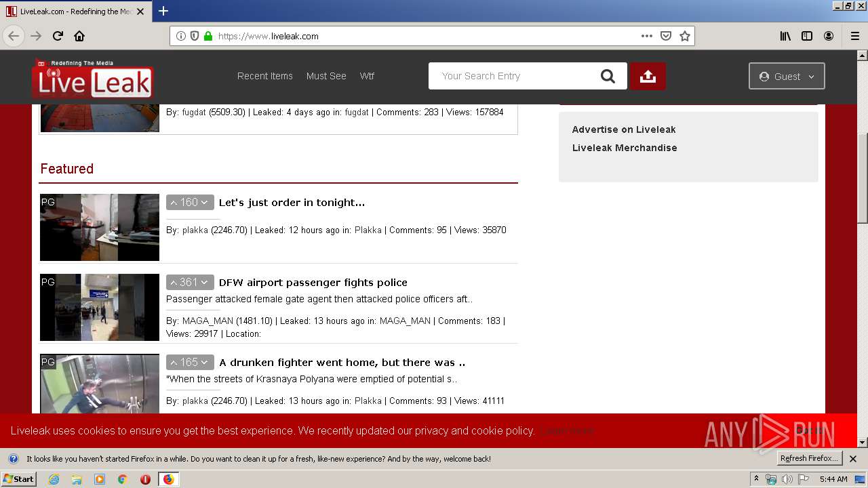This screenshot has height=488, width=868.
Task: Open fugdat's author profile link
Action: 194,112
